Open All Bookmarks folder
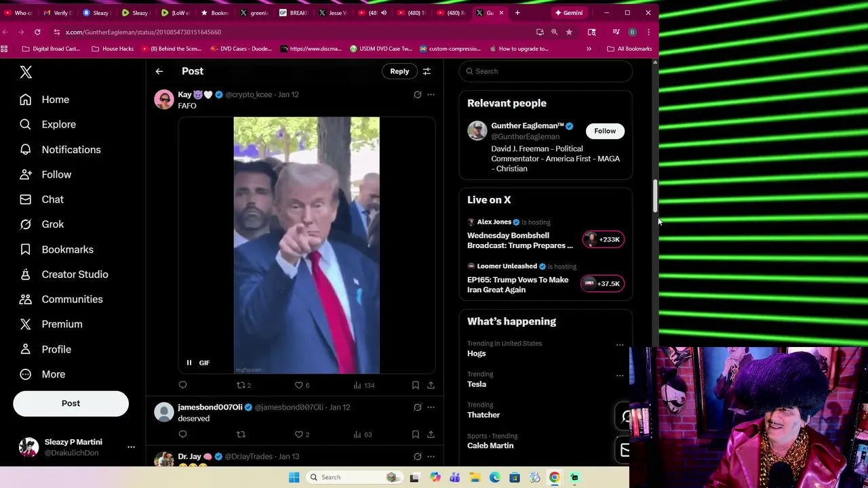This screenshot has width=868, height=488. click(629, 49)
